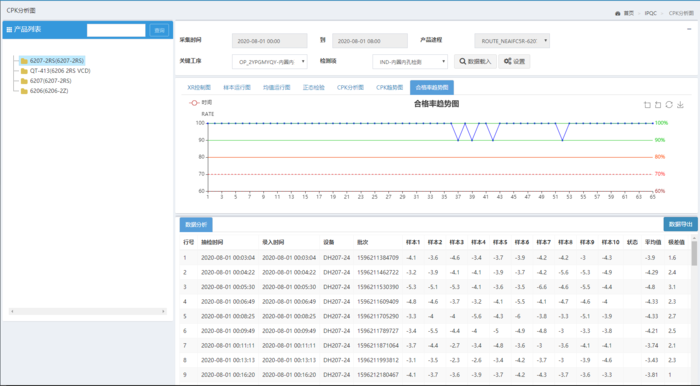Click average value -4.29 in row 2
Viewport: 700px width, 386px height.
coord(651,272)
